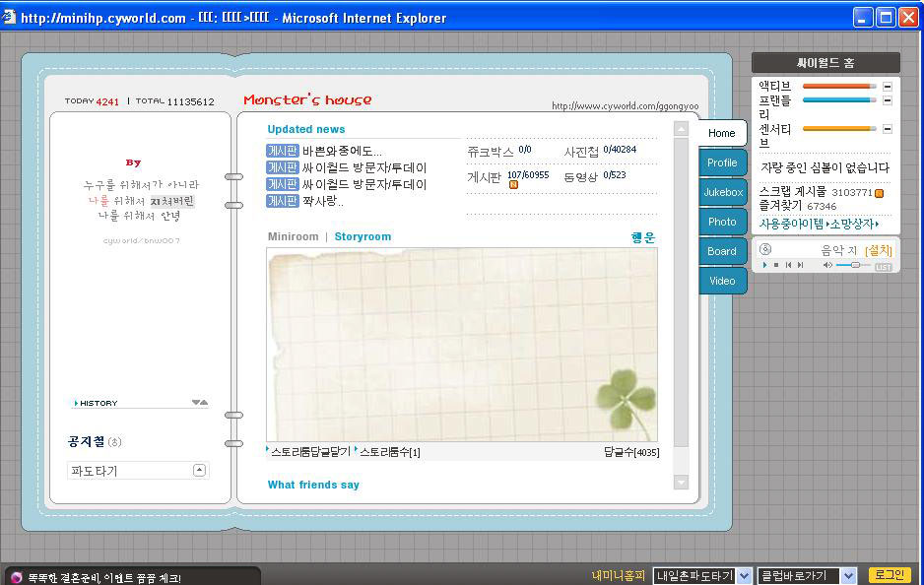Open the Profile tab

[722, 162]
